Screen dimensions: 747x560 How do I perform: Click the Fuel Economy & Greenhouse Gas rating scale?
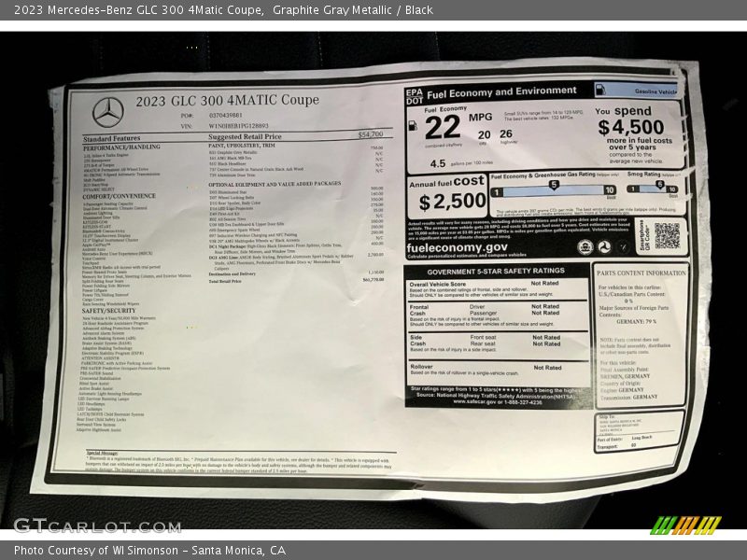pyautogui.click(x=553, y=190)
